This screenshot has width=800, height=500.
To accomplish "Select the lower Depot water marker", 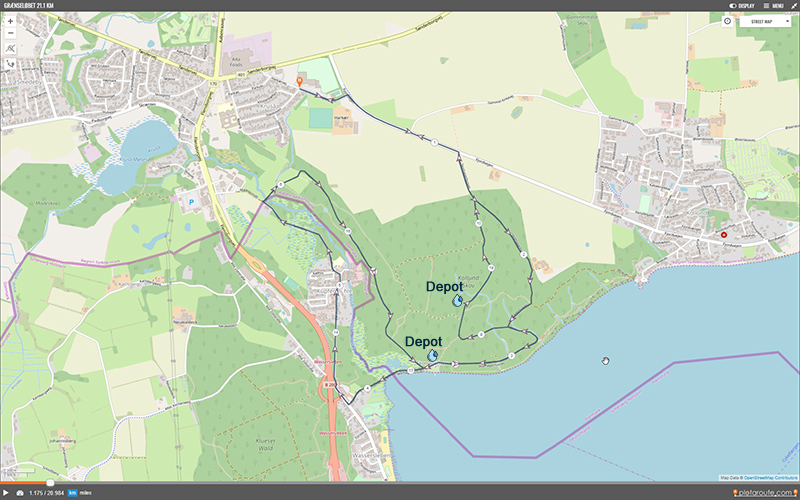I will [x=433, y=354].
